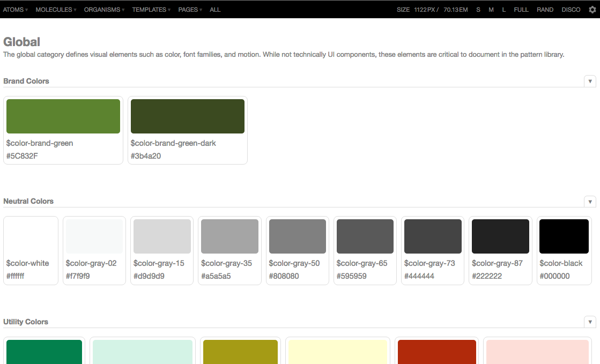Screen dimensions: 600x364
Task: Select the gray-35 #a5a5a5 swatch
Action: pyautogui.click(x=229, y=236)
